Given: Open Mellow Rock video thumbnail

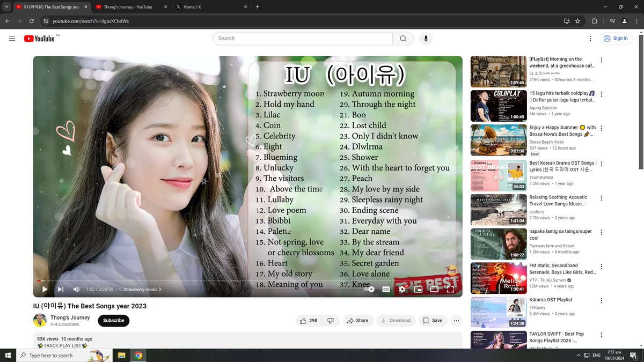Looking at the screenshot, I should click(499, 278).
